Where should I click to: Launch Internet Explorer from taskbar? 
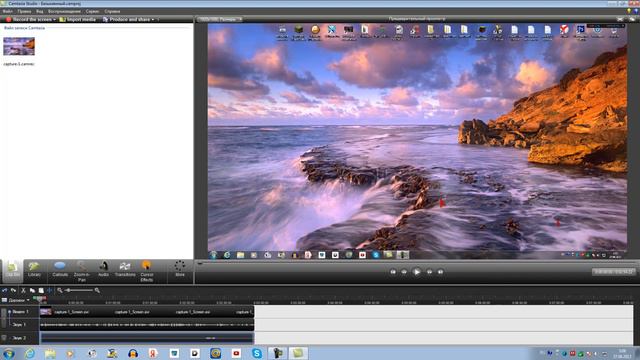[30, 353]
